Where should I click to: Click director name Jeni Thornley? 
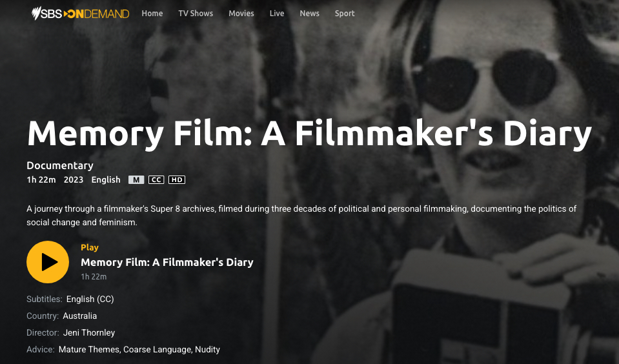pyautogui.click(x=89, y=333)
